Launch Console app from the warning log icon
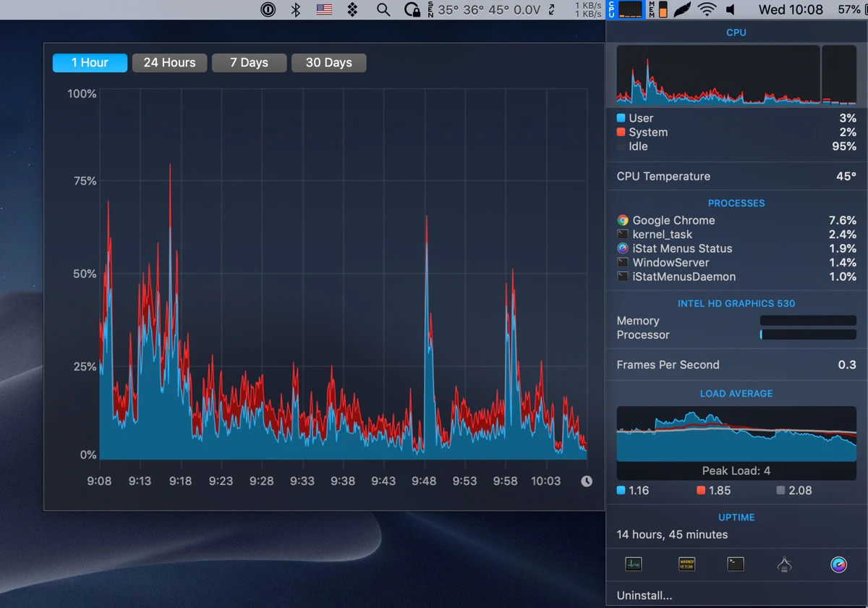The image size is (868, 608). click(686, 564)
